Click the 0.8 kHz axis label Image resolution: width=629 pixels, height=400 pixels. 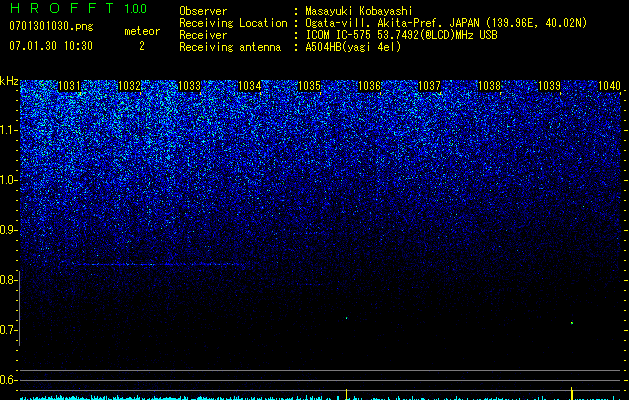click(x=8, y=280)
